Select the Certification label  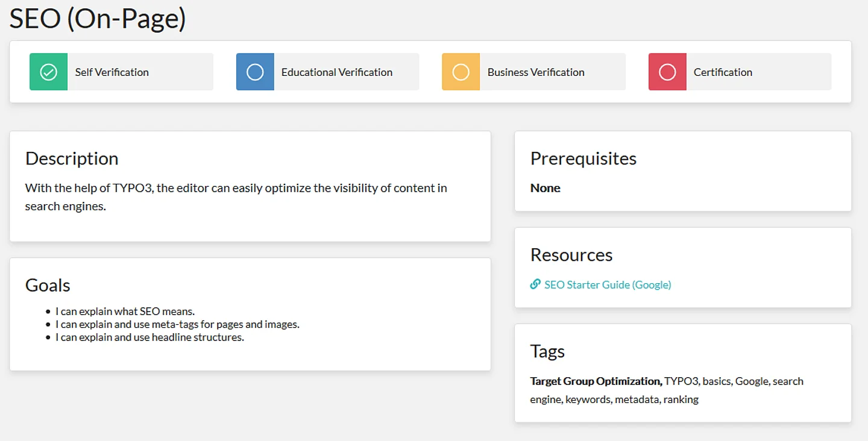tap(723, 72)
